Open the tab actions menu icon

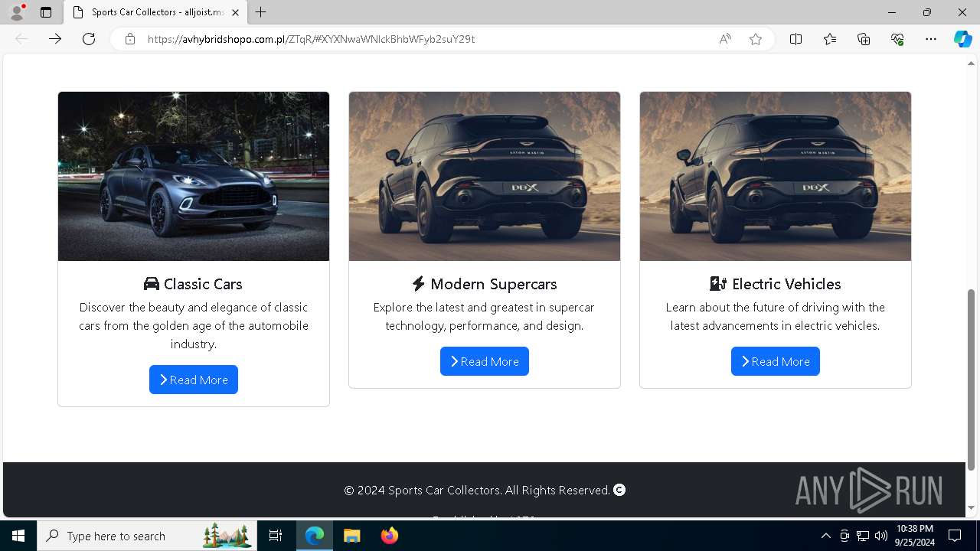(x=46, y=12)
